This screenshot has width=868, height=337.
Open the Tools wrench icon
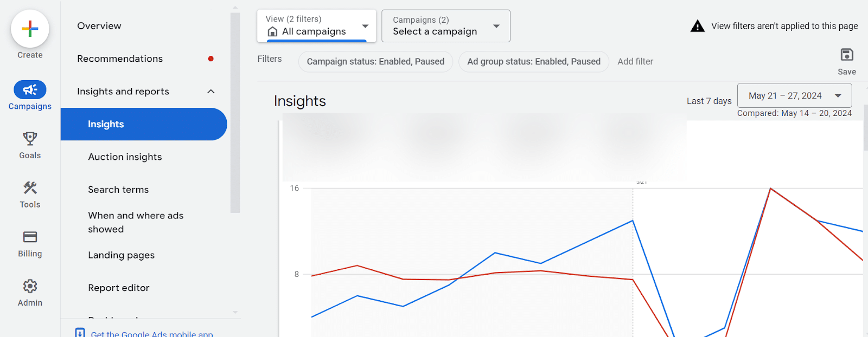30,188
